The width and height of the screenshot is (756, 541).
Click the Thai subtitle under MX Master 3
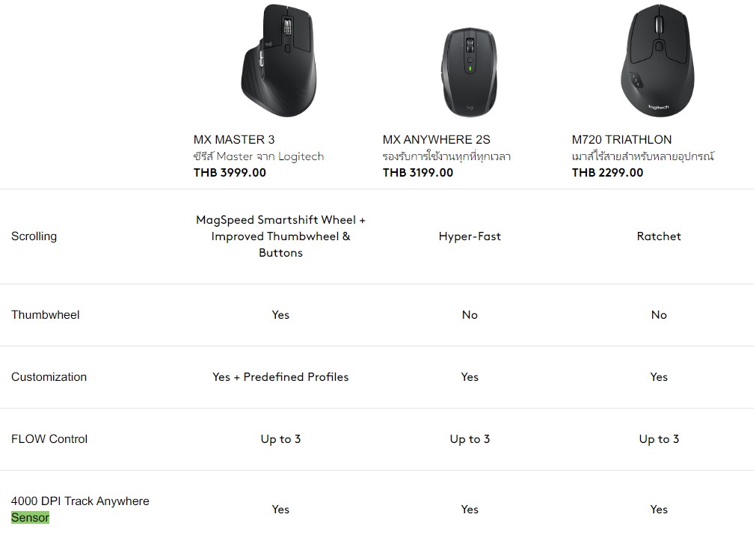(259, 156)
